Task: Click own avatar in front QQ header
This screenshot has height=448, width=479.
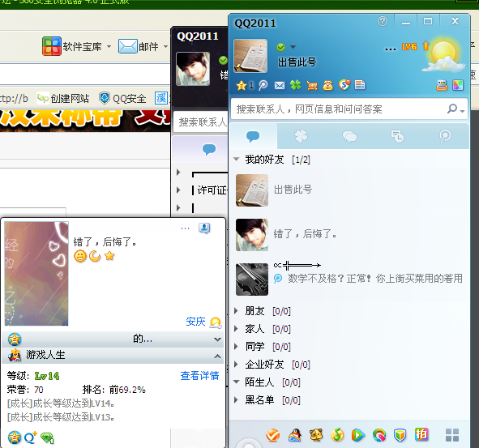Action: (250, 56)
